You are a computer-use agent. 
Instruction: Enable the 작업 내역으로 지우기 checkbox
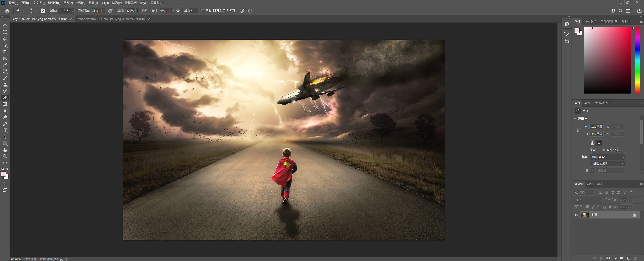point(203,11)
